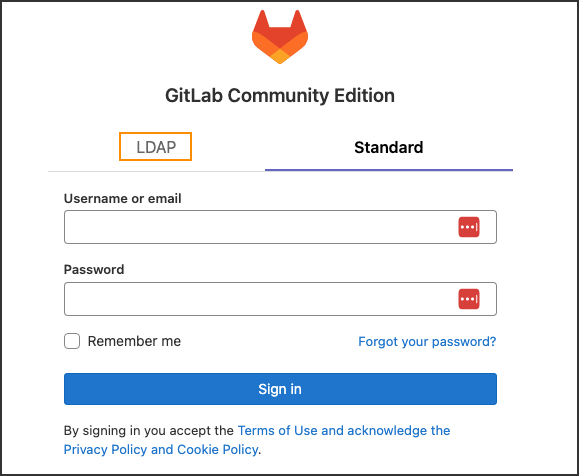
Task: Click the Remember me label text
Action: tap(134, 341)
